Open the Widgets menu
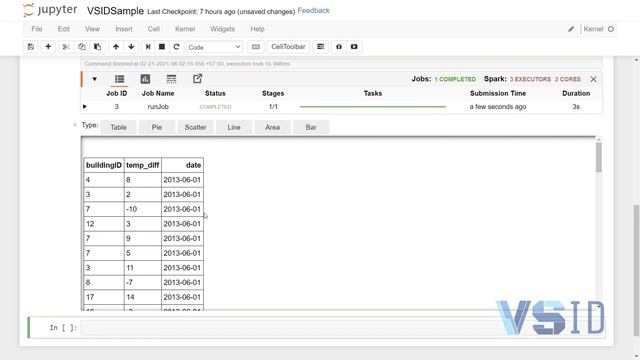The image size is (640, 360). (222, 29)
